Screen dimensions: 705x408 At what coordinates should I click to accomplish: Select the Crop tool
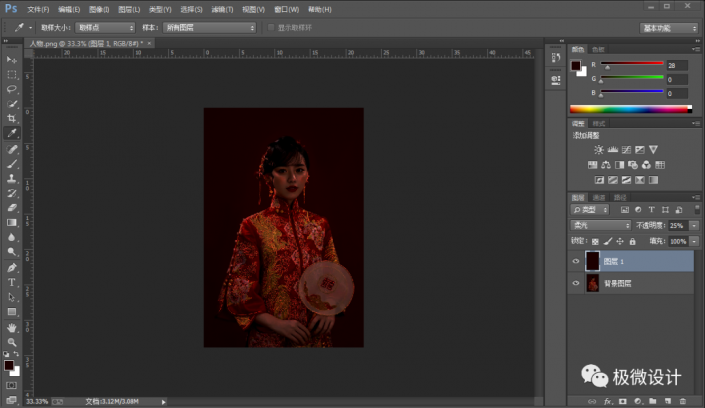tap(12, 118)
